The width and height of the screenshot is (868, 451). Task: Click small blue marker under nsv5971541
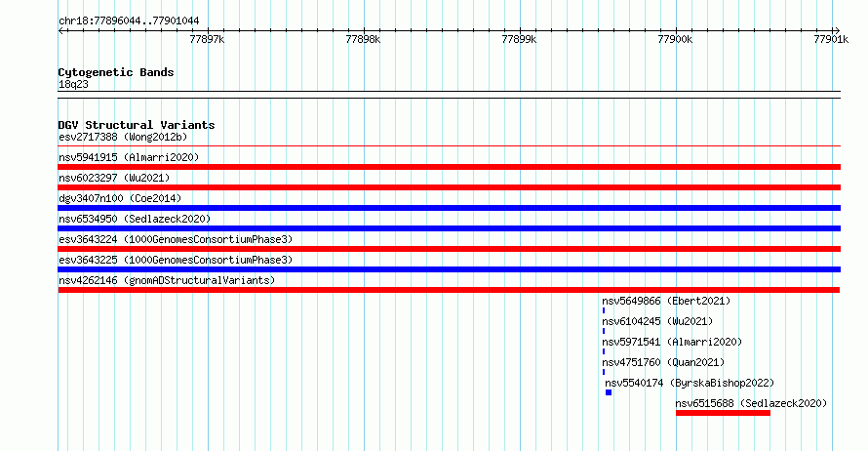[x=604, y=351]
